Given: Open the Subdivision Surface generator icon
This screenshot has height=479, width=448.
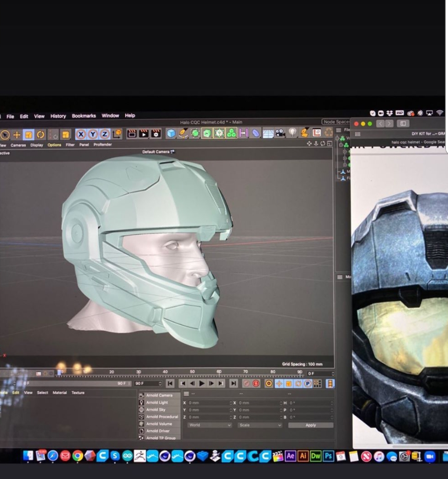Looking at the screenshot, I should (x=195, y=134).
